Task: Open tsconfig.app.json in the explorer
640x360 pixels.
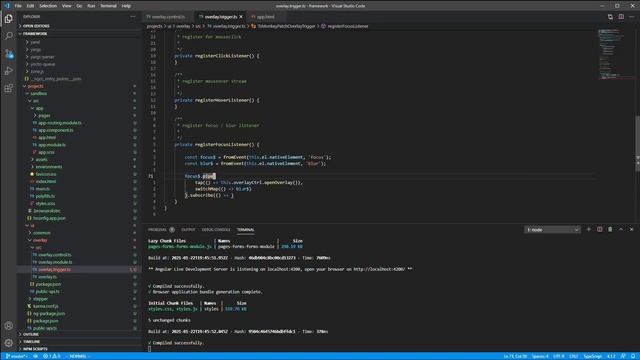Action: click(49, 218)
